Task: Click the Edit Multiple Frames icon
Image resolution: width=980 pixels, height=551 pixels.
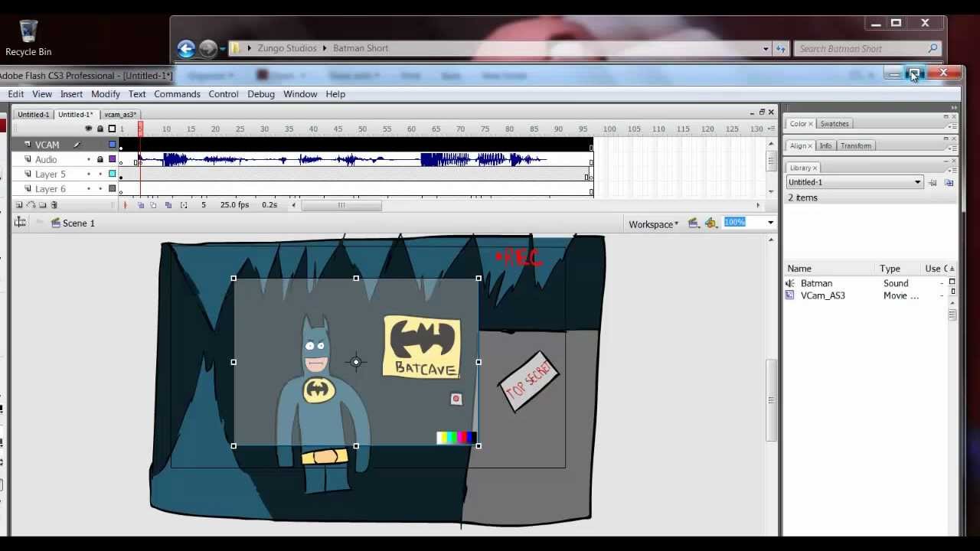Action: 168,205
